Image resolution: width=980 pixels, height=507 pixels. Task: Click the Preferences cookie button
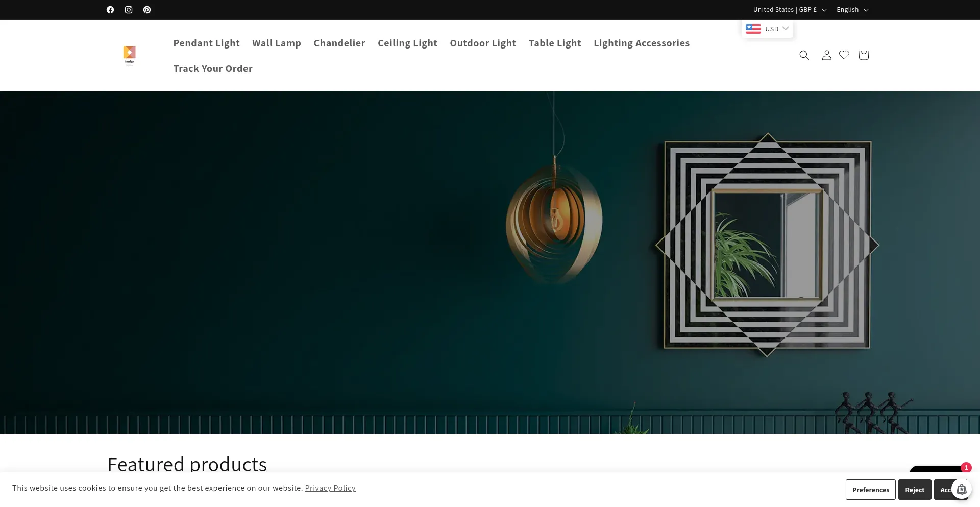tap(871, 490)
